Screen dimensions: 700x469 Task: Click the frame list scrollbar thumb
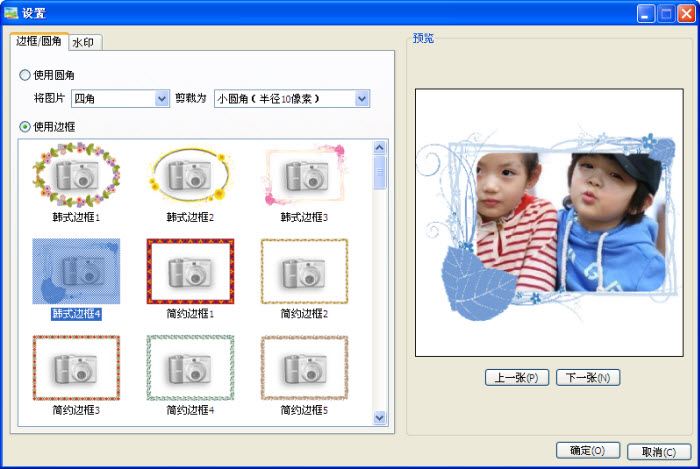380,173
